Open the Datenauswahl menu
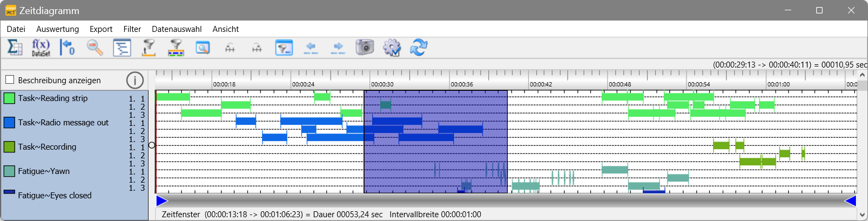Image resolution: width=868 pixels, height=221 pixels. click(177, 29)
